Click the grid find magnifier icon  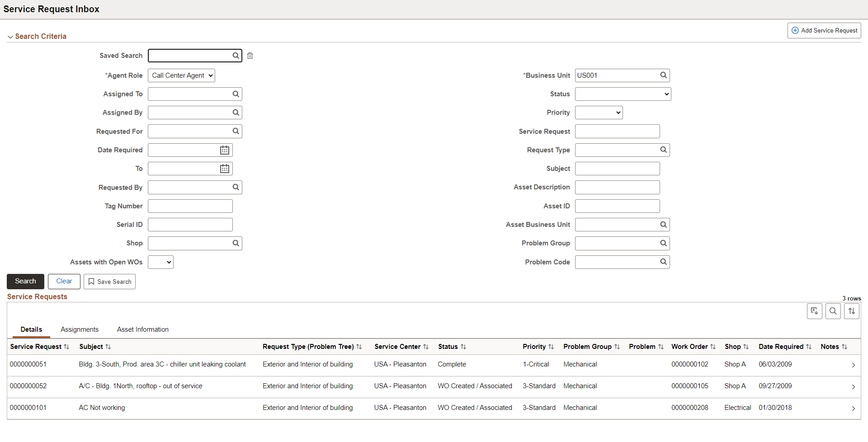[833, 311]
